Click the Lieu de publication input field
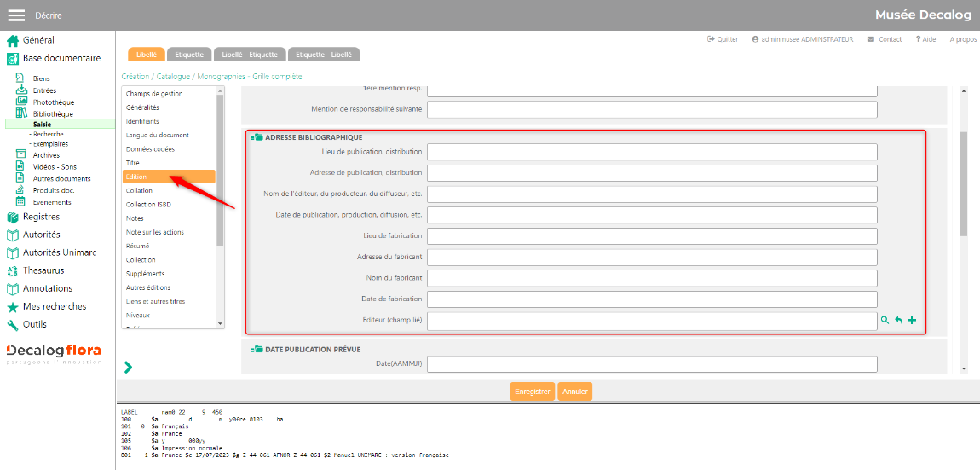 [x=652, y=152]
